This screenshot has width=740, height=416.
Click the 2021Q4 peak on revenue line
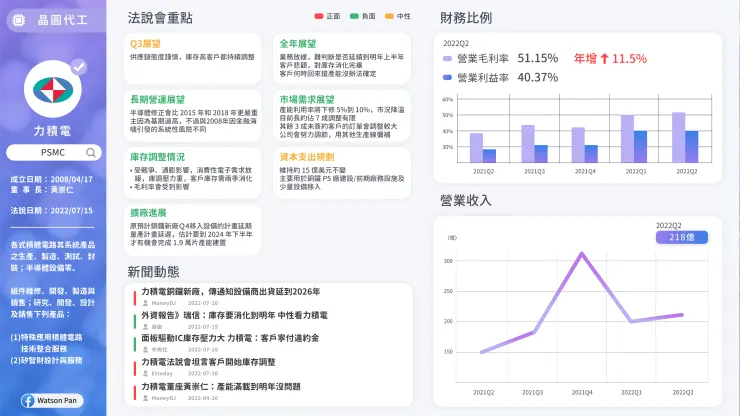coord(582,254)
